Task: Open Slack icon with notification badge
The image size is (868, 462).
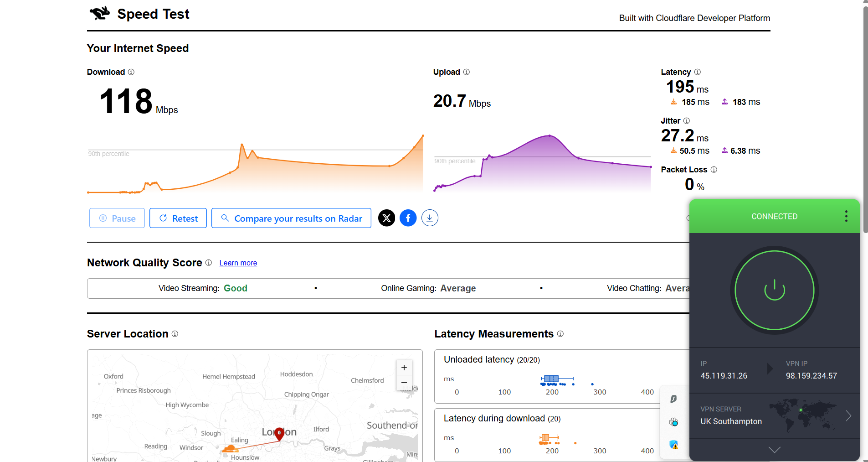Action: point(674,422)
